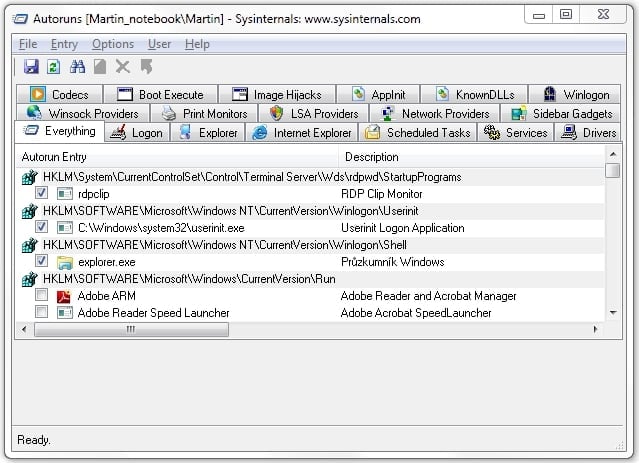Open the Winlogon tab
Screen dimensions: 639x463
(575, 94)
